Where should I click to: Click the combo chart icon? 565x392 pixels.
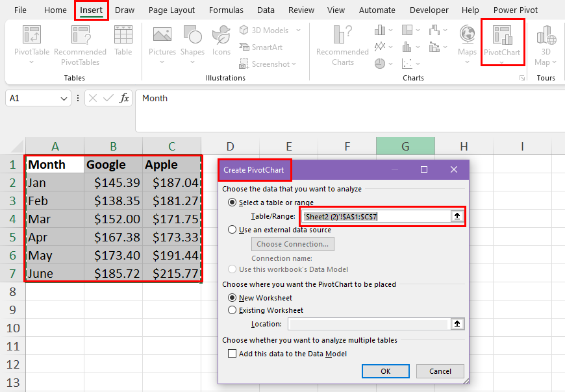pyautogui.click(x=434, y=47)
